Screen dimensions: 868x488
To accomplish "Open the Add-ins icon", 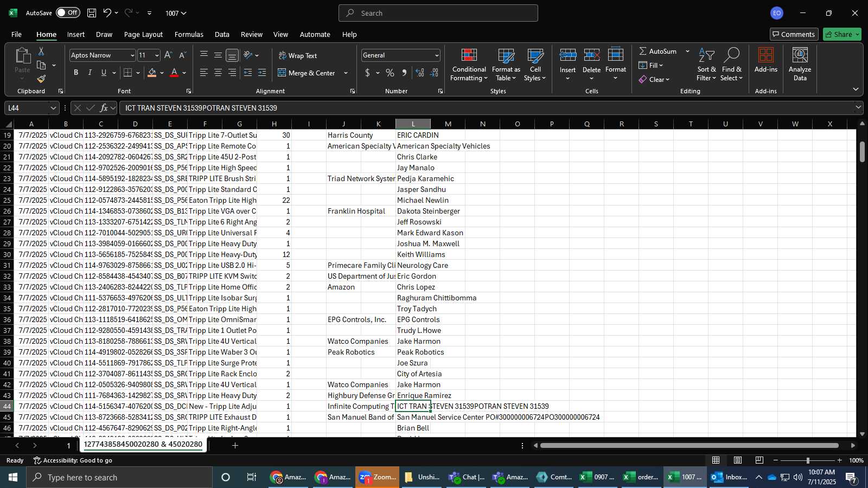I will click(x=766, y=60).
